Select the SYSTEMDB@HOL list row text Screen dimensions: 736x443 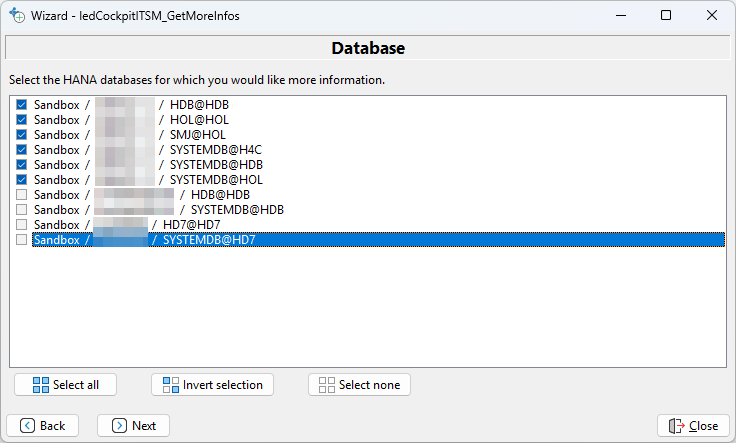coord(216,179)
